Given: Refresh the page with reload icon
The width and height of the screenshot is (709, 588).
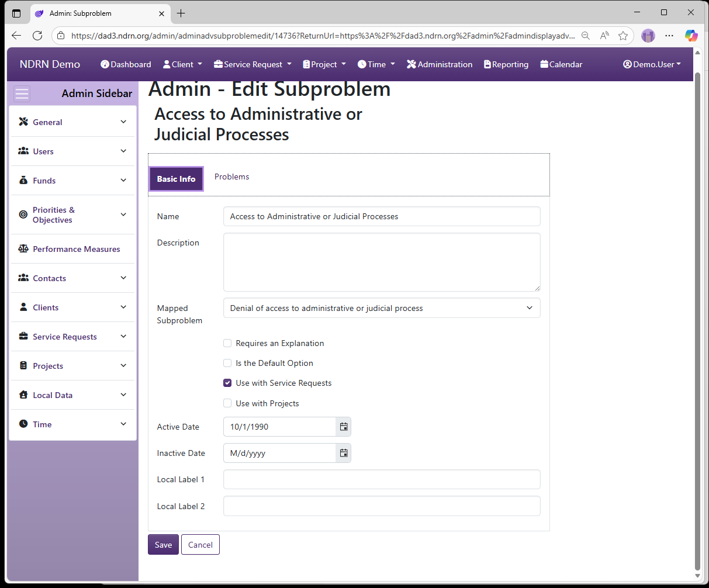Looking at the screenshot, I should click(x=37, y=36).
